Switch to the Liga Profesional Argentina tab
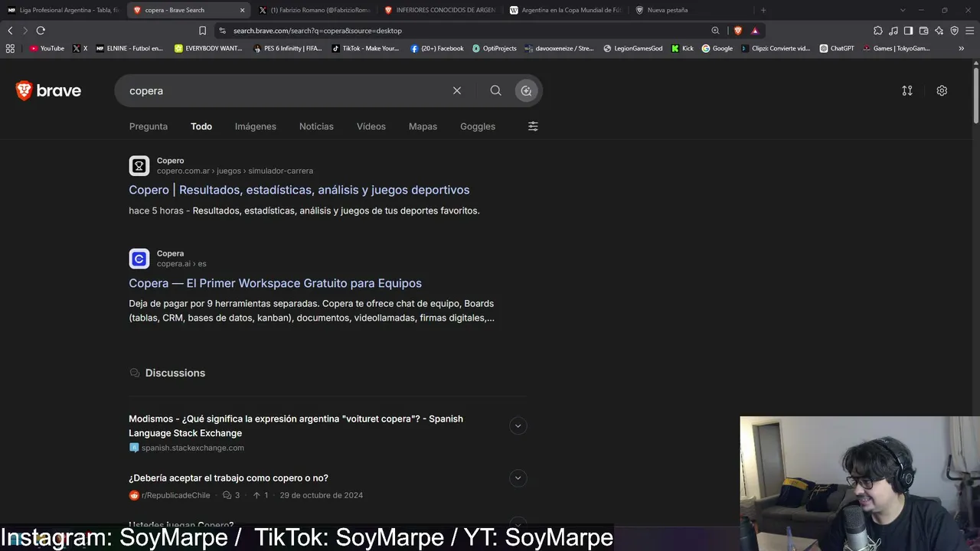The height and width of the screenshot is (551, 980). [x=63, y=10]
